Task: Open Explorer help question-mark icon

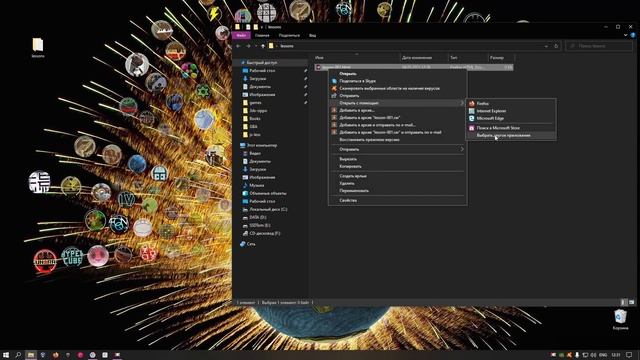Action: [x=633, y=36]
